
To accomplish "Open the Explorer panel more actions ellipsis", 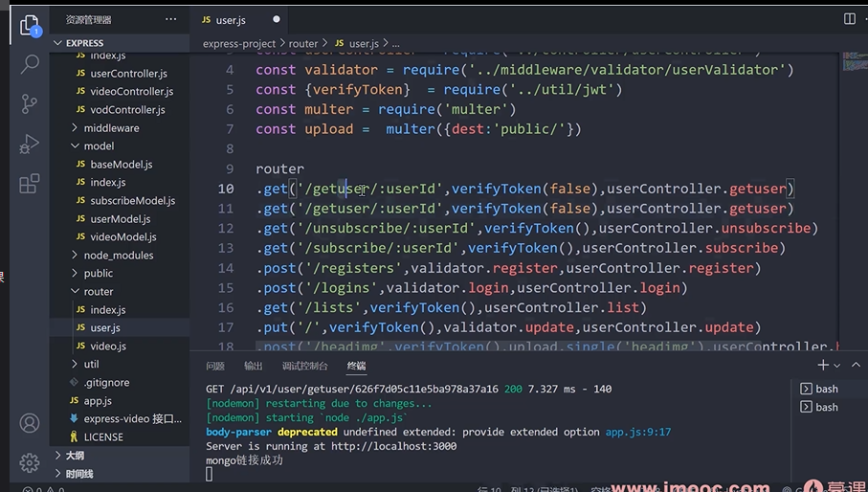I will point(170,19).
